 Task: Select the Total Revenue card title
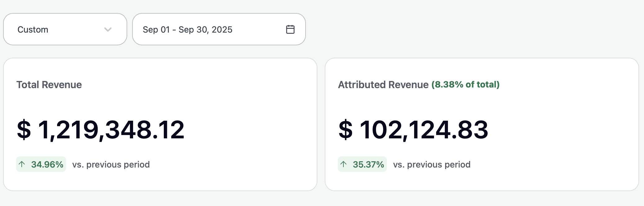(x=49, y=85)
